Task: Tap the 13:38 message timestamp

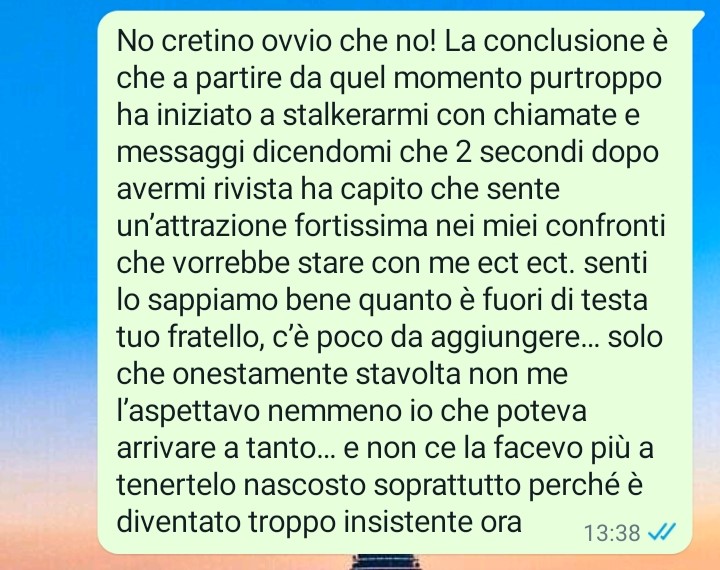Action: tap(612, 533)
